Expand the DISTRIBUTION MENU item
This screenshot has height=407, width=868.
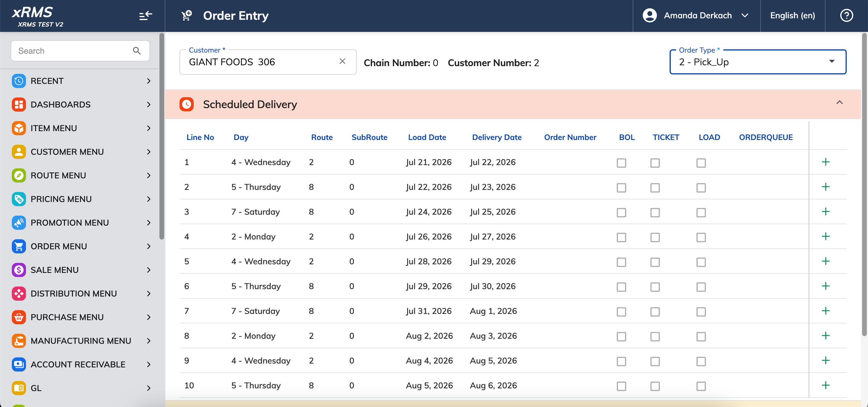click(x=81, y=293)
